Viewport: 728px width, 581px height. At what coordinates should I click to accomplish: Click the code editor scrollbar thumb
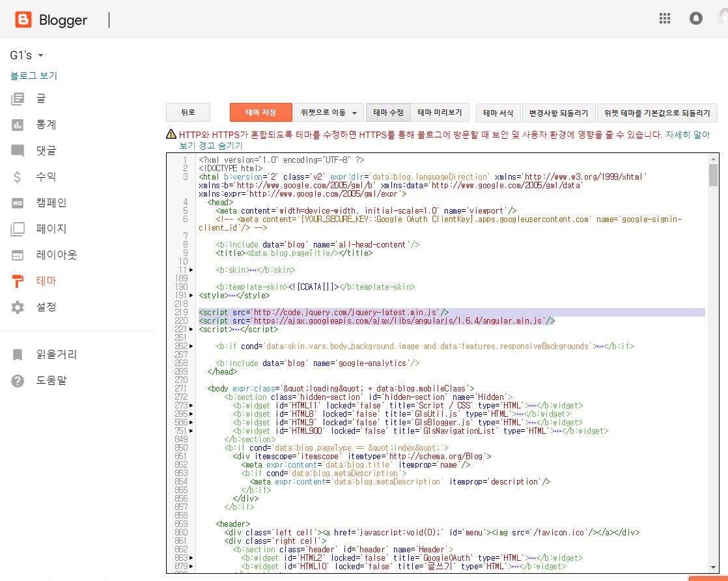pyautogui.click(x=713, y=175)
